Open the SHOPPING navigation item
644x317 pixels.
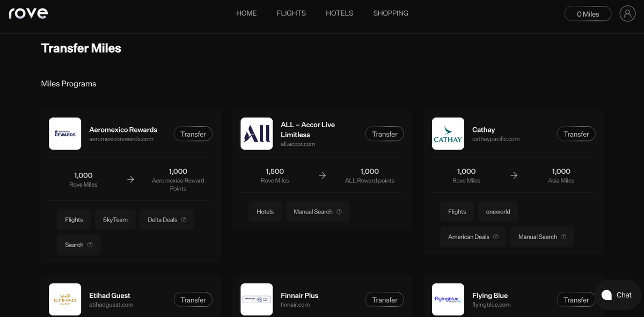point(391,13)
